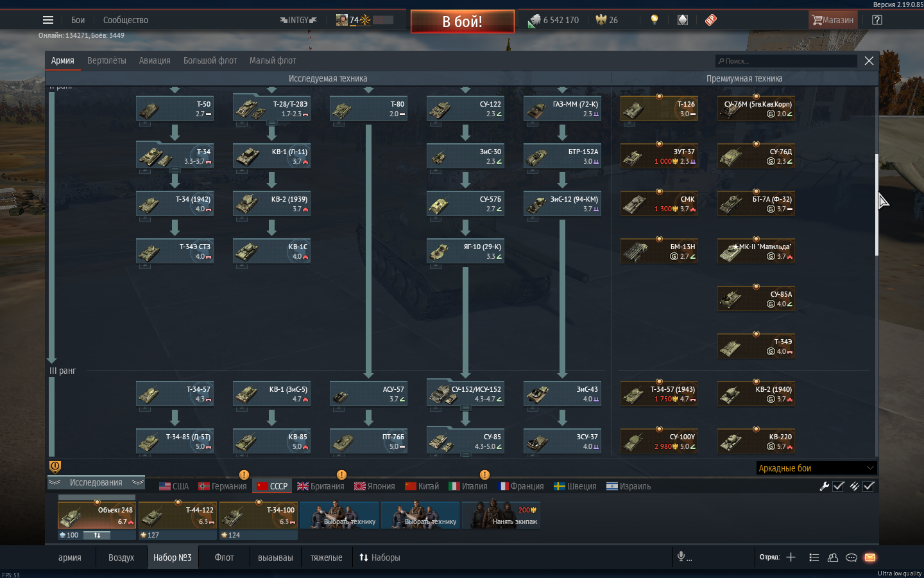Screen dimensions: 924x578
Task: Open the mail envelope icon
Action: [x=870, y=557]
